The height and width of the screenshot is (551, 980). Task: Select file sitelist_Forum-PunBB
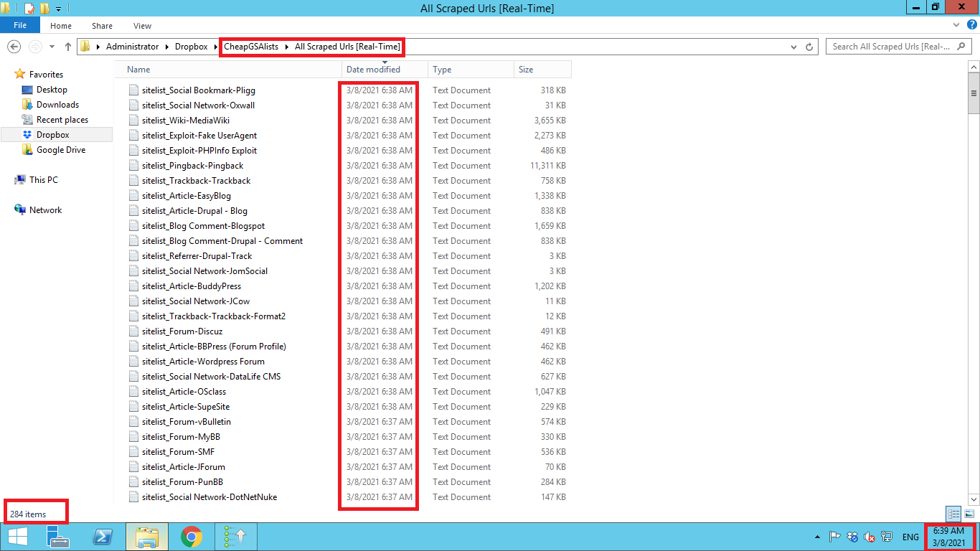pos(182,482)
